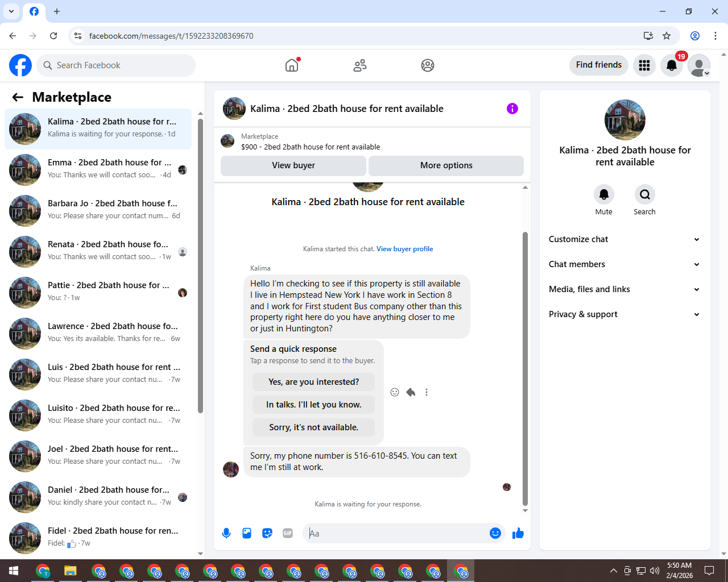Choose a GIF icon
The width and height of the screenshot is (728, 582).
[288, 533]
